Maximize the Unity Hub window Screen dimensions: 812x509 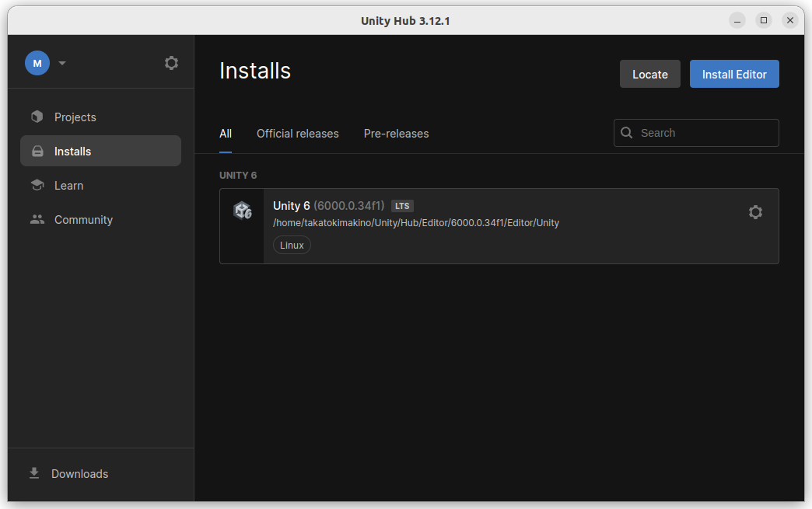pos(763,21)
